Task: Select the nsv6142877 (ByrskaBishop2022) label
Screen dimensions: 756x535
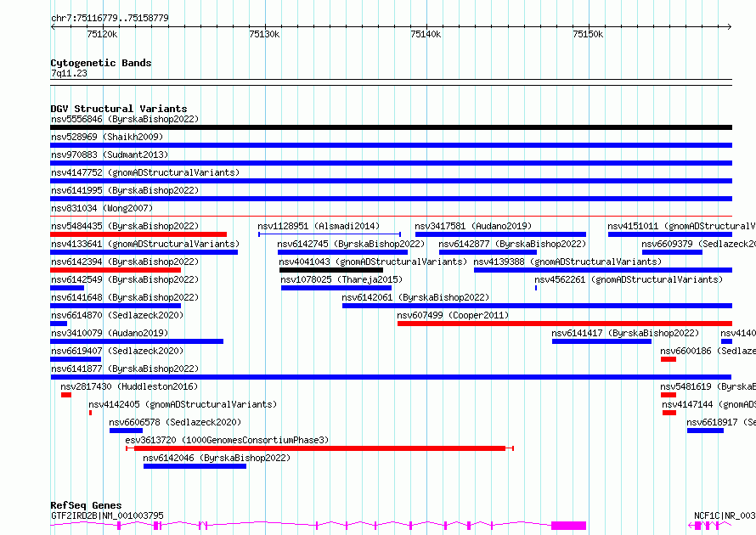Action: point(512,244)
